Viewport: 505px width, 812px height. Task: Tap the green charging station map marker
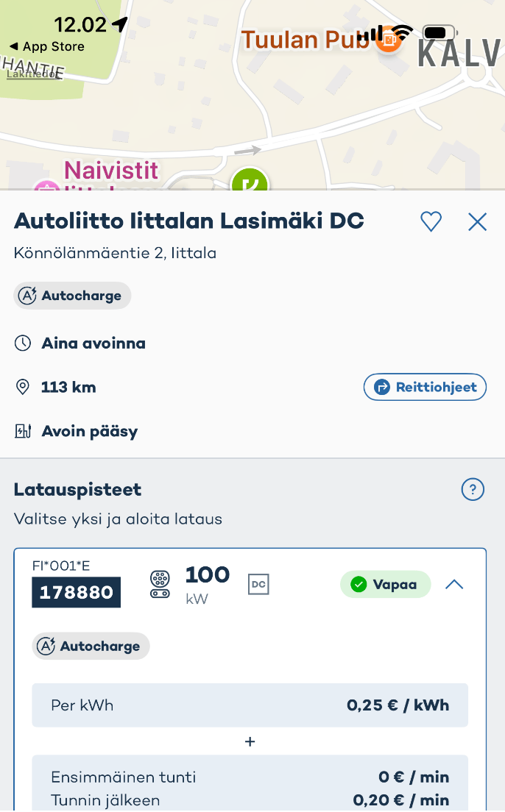tap(250, 181)
